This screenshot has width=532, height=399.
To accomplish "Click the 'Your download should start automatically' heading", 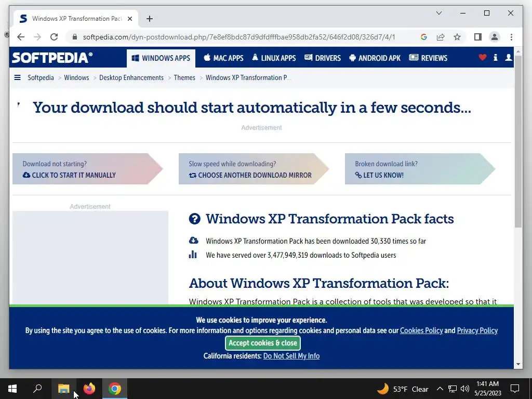I will pos(252,108).
